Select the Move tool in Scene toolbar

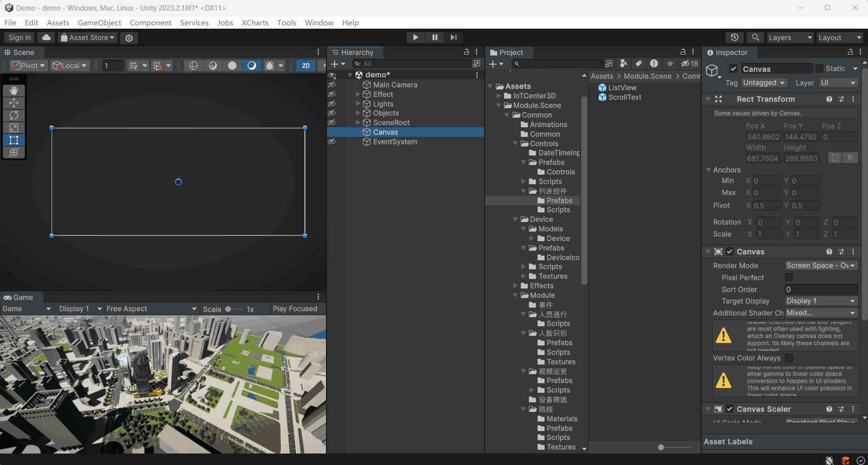click(x=14, y=103)
